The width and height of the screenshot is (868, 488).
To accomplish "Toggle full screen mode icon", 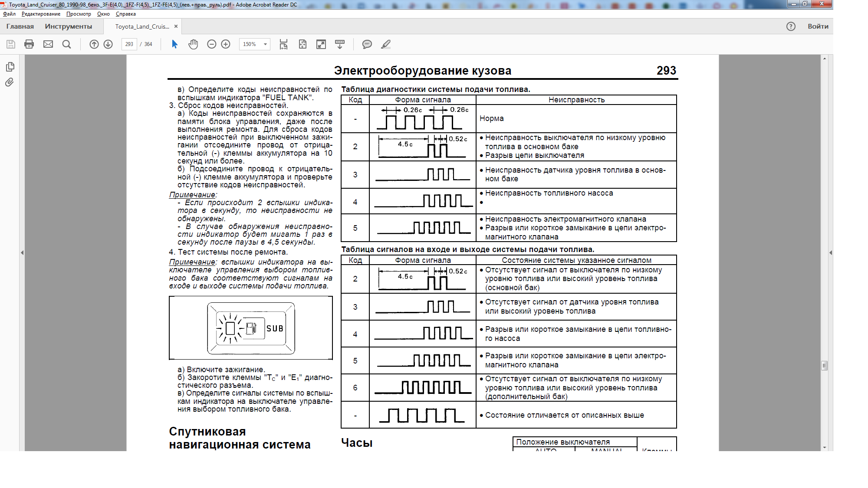I will click(x=321, y=44).
